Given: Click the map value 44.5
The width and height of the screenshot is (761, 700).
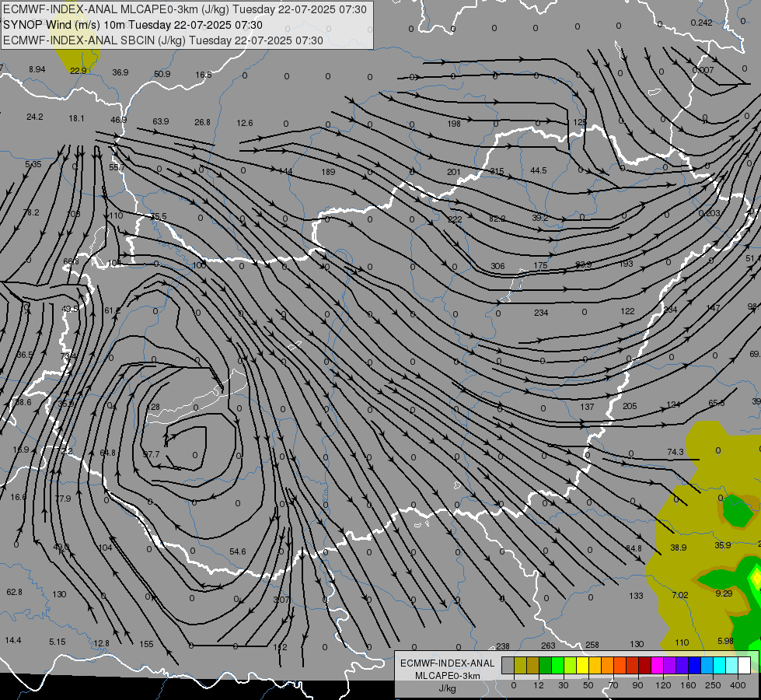Looking at the screenshot, I should point(538,170).
